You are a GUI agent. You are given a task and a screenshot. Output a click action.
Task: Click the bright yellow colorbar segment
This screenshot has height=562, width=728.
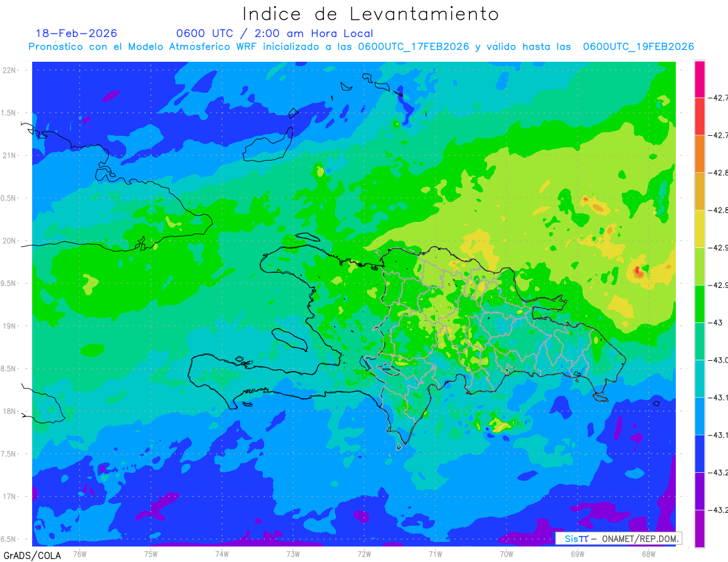(699, 229)
